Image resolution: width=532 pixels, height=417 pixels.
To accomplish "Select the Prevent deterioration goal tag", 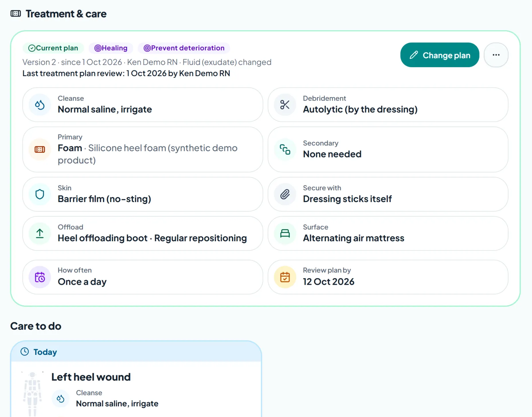I will (184, 48).
